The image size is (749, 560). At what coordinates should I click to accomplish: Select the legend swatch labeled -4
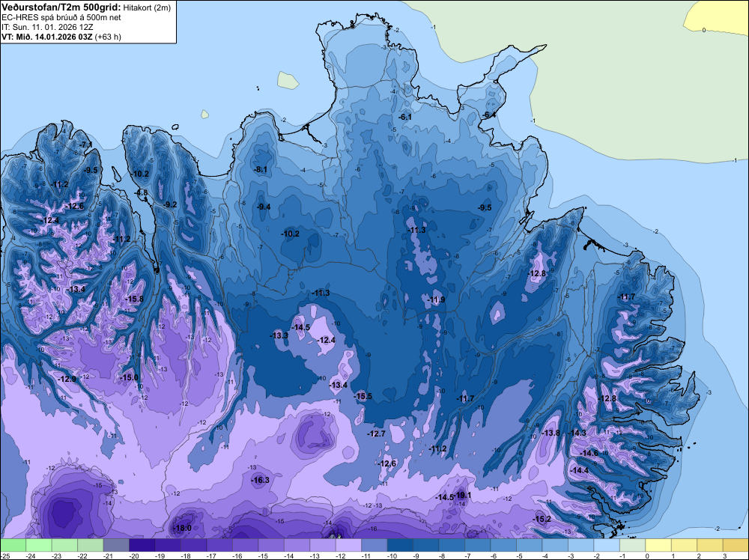(x=554, y=545)
